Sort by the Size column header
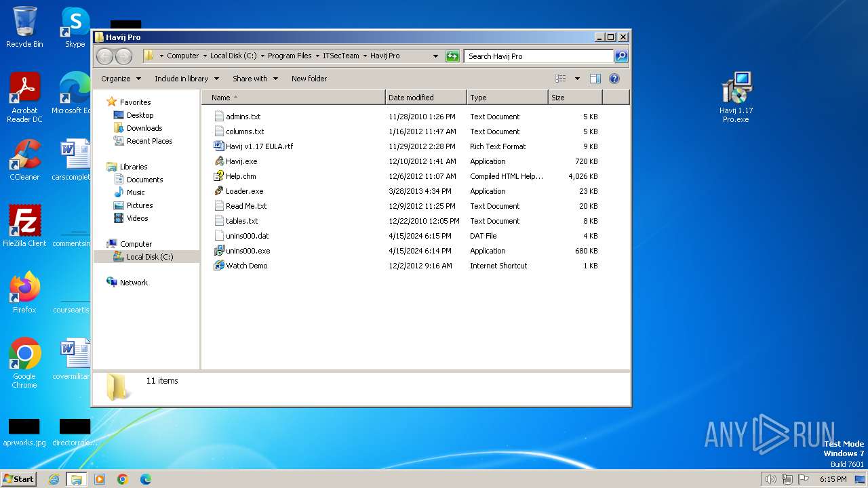868x488 pixels. (x=575, y=98)
